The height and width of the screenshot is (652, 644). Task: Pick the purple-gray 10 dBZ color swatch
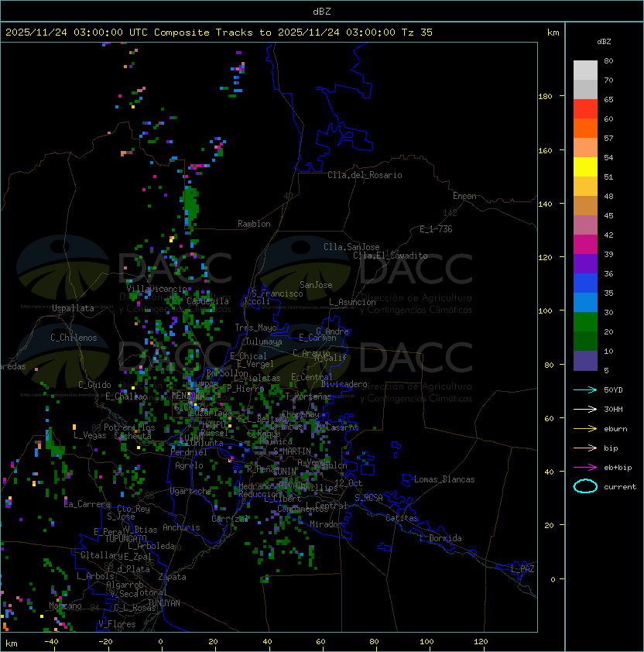click(585, 361)
